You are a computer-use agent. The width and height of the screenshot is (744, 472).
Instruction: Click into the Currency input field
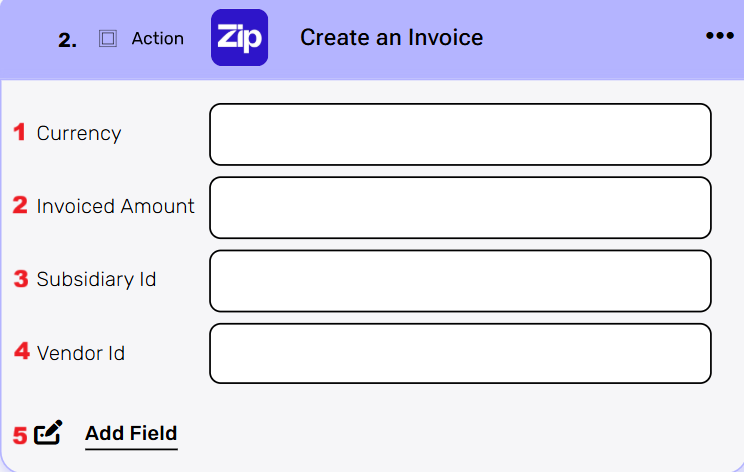[460, 134]
